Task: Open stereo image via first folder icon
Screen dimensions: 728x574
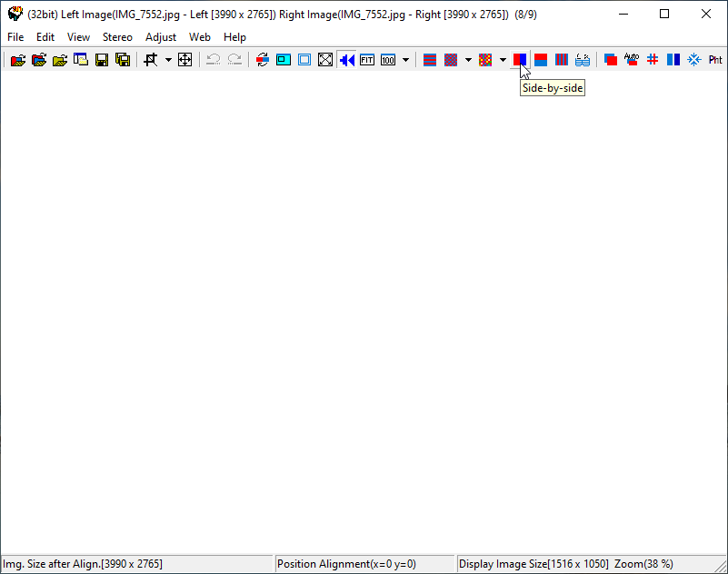Action: (x=18, y=60)
